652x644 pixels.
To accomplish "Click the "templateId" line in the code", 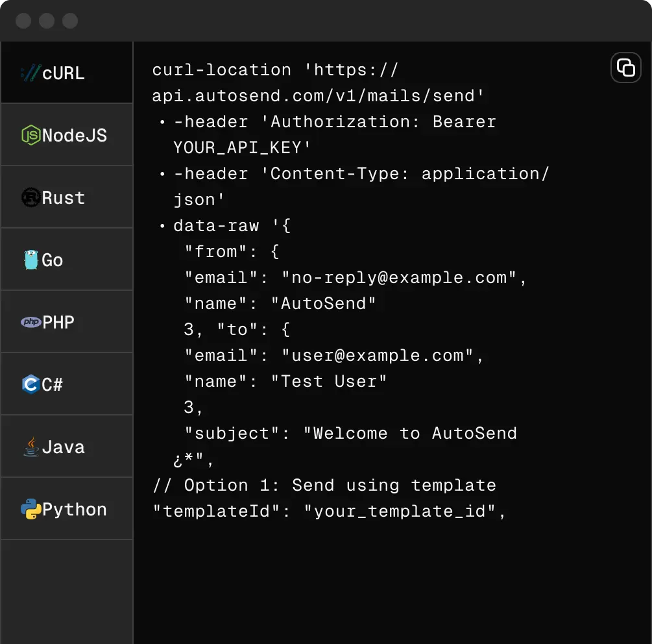I will (x=329, y=512).
